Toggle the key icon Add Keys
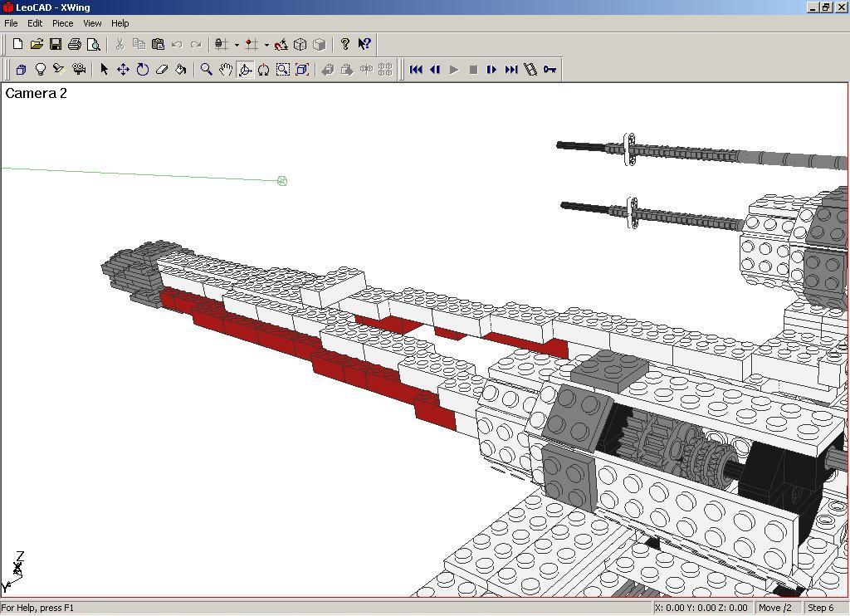 (x=550, y=70)
